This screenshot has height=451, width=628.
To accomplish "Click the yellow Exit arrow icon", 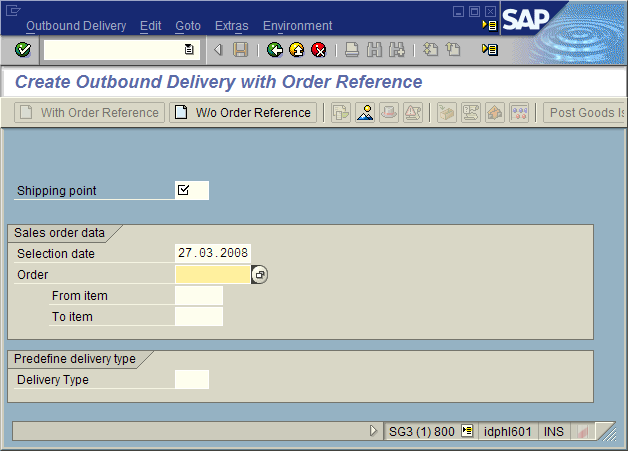I will click(x=297, y=50).
